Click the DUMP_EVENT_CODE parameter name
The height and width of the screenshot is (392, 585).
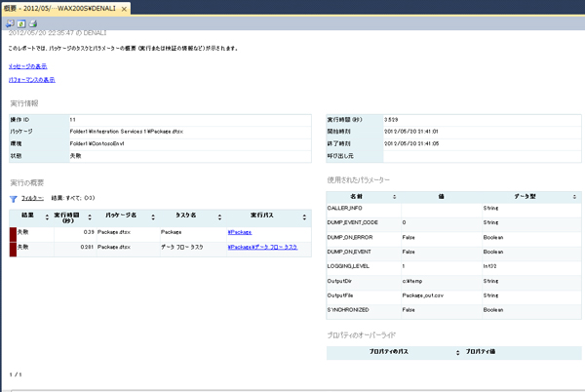coord(353,222)
